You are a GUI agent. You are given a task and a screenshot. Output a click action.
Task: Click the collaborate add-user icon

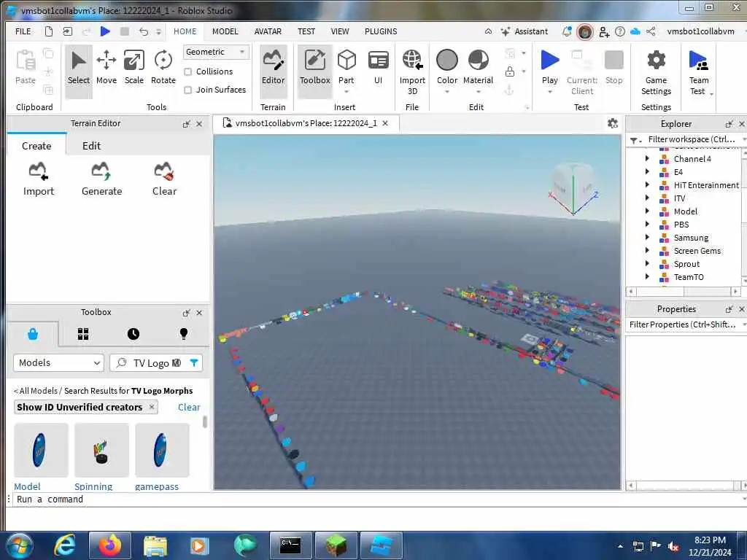click(604, 31)
